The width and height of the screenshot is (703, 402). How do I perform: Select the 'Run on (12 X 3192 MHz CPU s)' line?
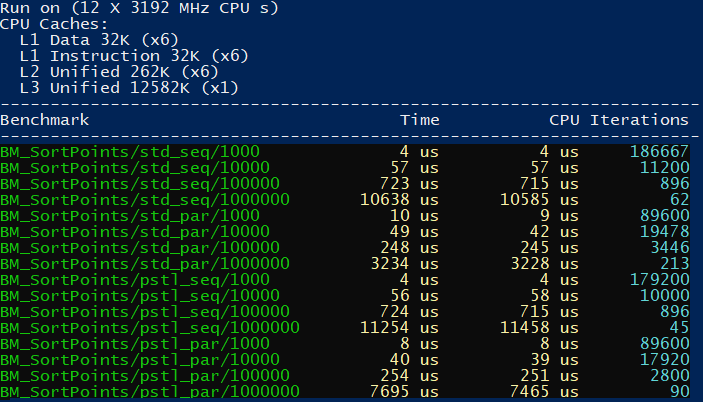pyautogui.click(x=139, y=8)
